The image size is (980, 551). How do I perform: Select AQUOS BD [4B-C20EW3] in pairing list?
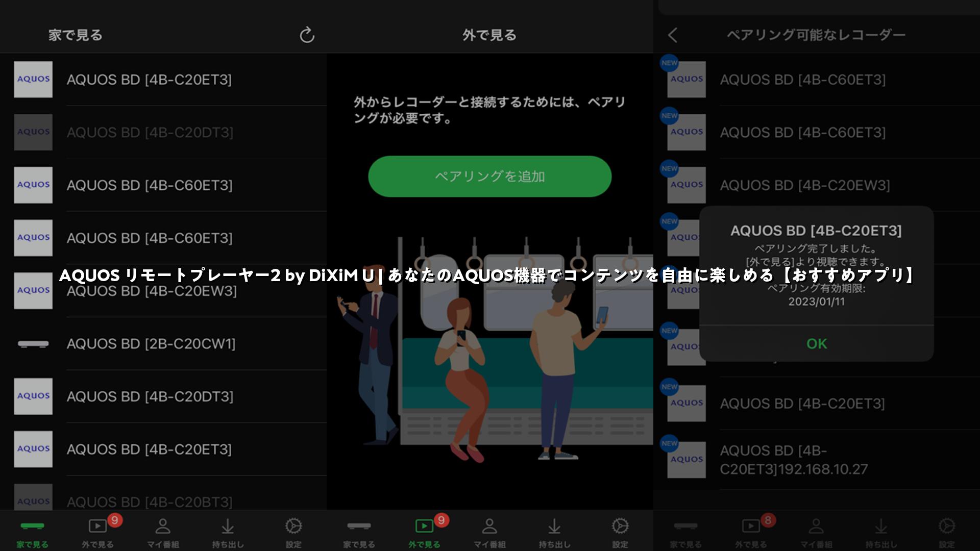[x=817, y=185]
